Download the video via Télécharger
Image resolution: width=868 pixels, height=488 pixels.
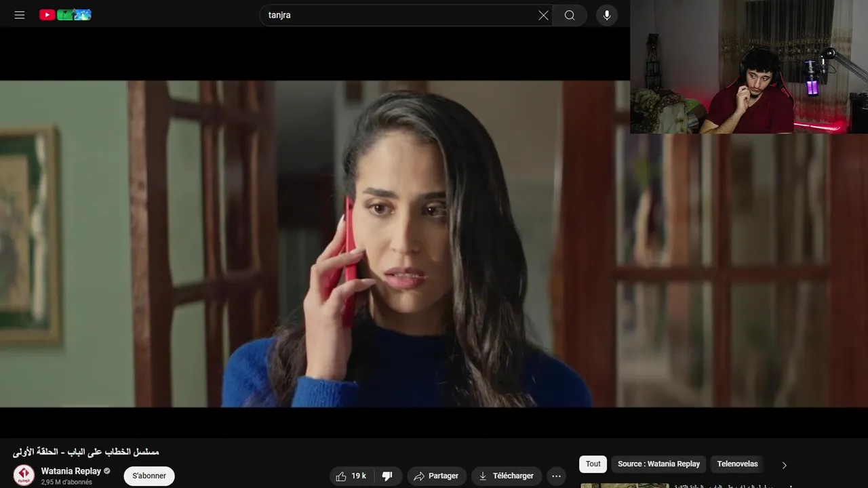(507, 476)
